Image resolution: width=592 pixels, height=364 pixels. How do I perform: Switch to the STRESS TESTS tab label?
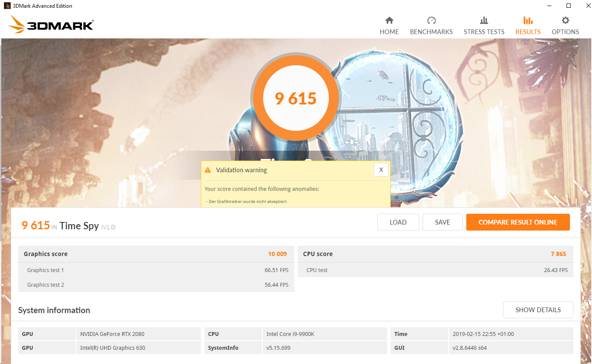point(484,32)
